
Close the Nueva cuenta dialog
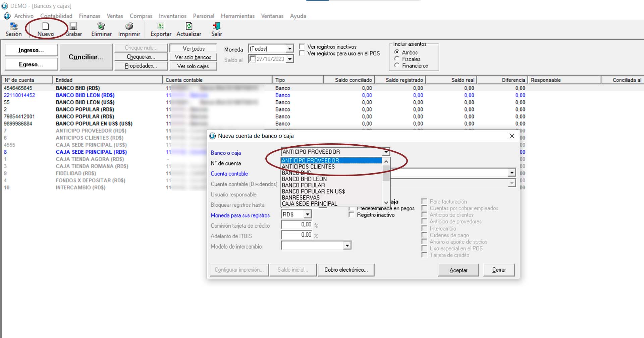(x=512, y=136)
